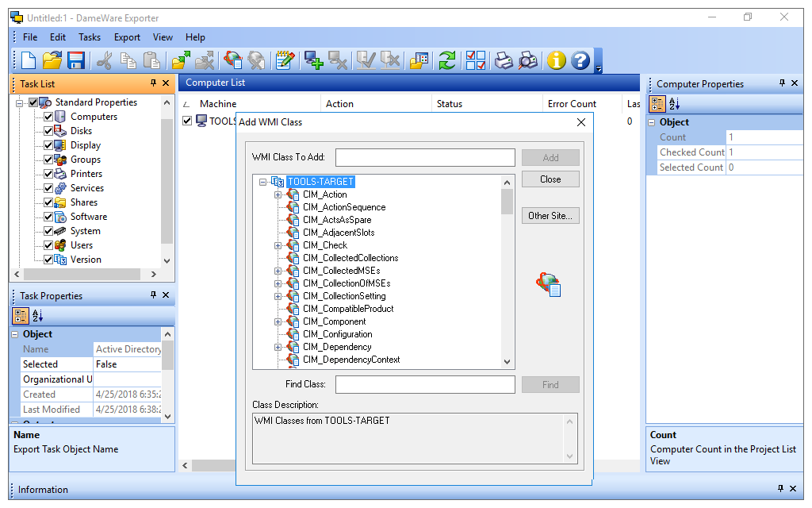Image resolution: width=812 pixels, height=508 pixels.
Task: Click the Print Preview magnifier icon
Action: [527, 60]
